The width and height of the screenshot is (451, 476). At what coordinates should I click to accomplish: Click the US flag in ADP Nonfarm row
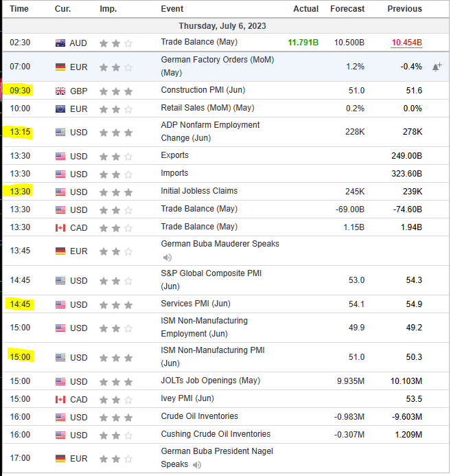click(x=61, y=132)
